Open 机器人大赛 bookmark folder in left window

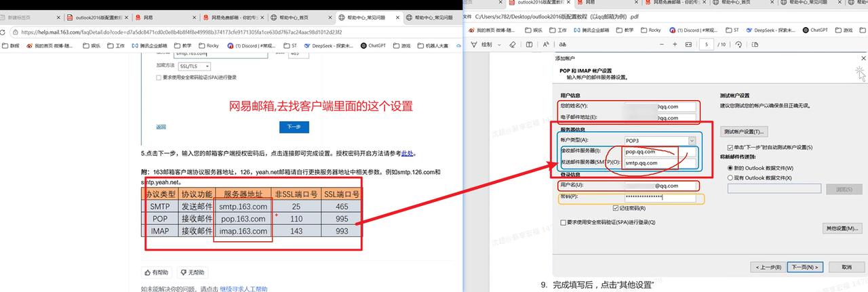tap(432, 46)
